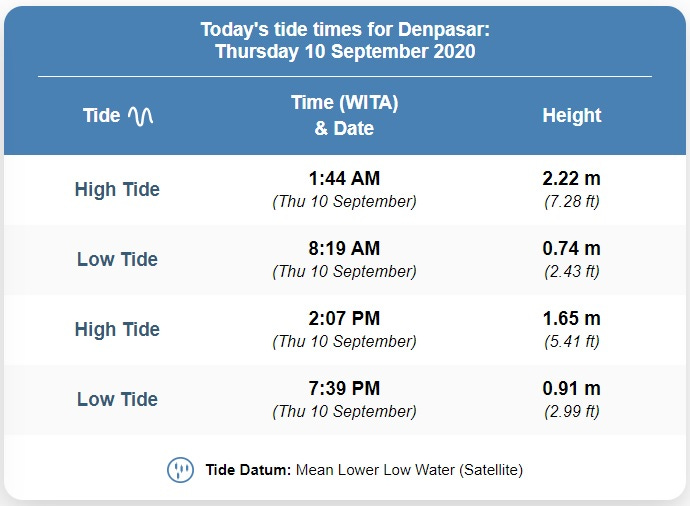Image resolution: width=690 pixels, height=506 pixels.
Task: Click the Tide column header text
Action: [102, 115]
